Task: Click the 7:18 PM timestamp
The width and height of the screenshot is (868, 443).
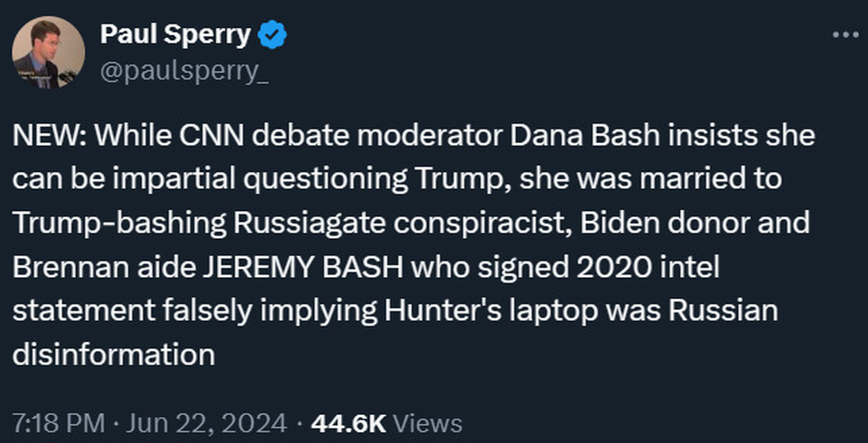Action: point(58,423)
